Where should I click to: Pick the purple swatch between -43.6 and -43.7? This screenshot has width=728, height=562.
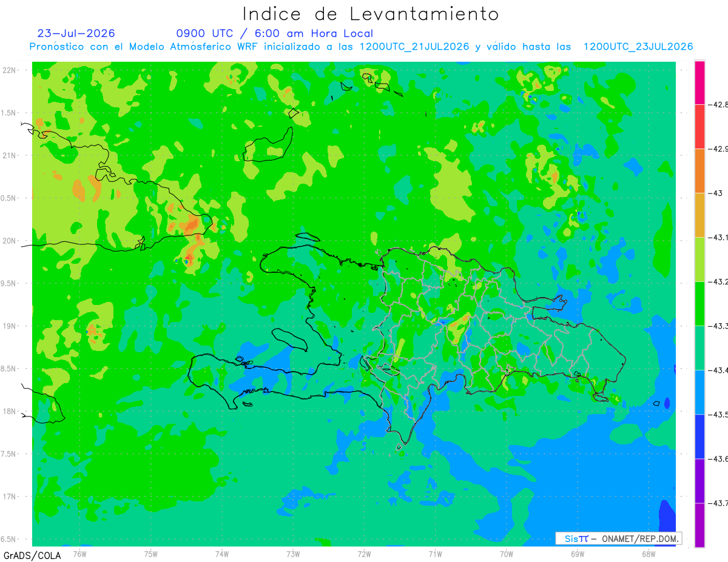[699, 481]
